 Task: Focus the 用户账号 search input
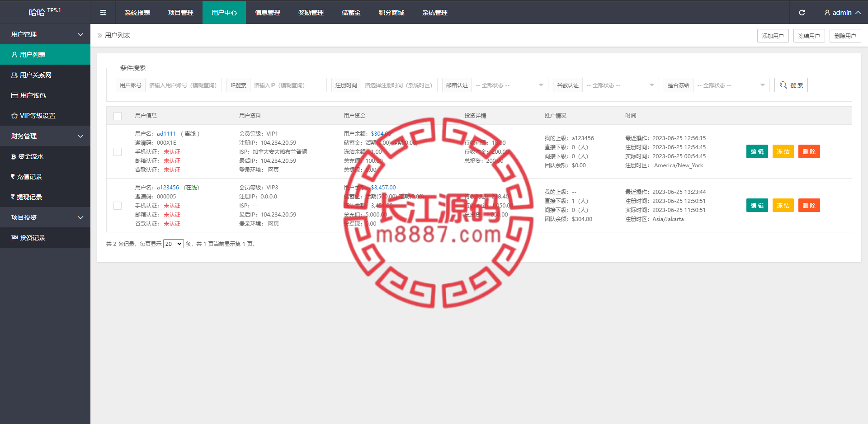183,85
